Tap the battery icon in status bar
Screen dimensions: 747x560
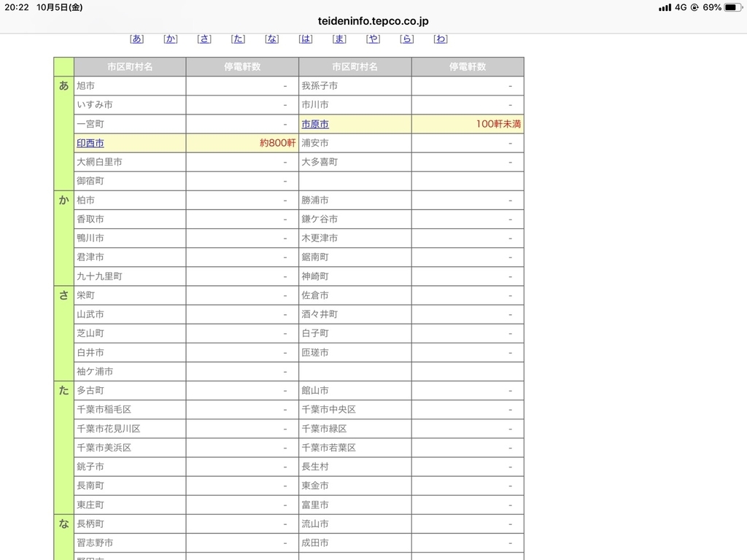732,7
